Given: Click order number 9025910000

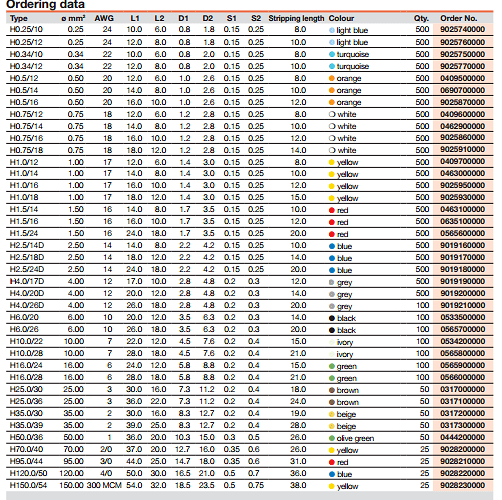Looking at the screenshot, I should click(x=463, y=149).
